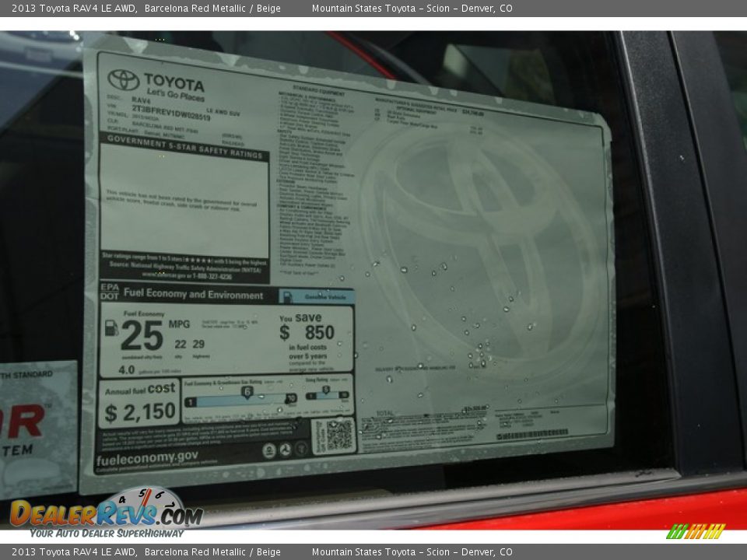
Task: Click bottom caption 'Mountain States Toyota - Scion - Denver, CO'
Action: pyautogui.click(x=412, y=552)
